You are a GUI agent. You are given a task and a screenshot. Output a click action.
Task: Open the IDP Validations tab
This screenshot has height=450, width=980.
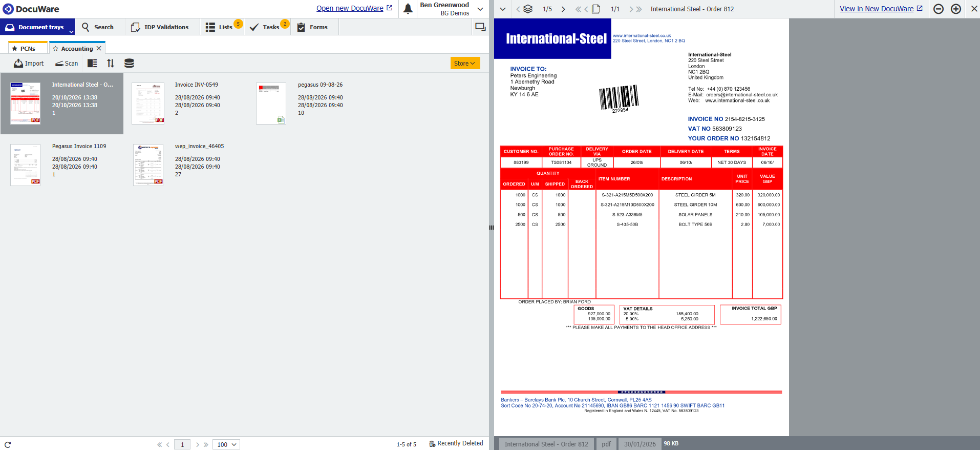[160, 27]
